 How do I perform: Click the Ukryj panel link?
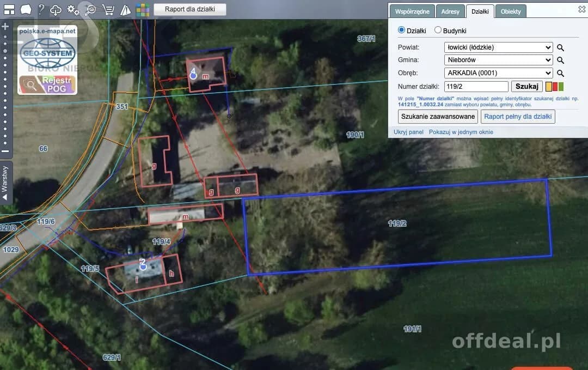point(408,132)
